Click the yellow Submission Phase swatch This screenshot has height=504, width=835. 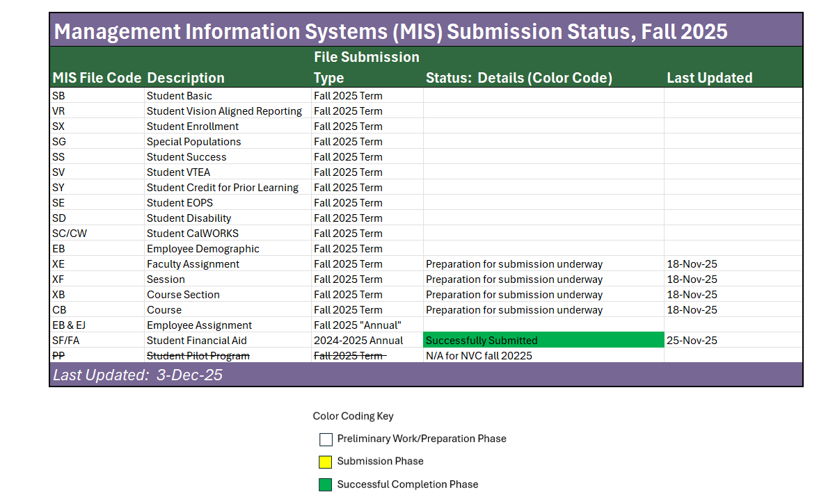click(325, 462)
